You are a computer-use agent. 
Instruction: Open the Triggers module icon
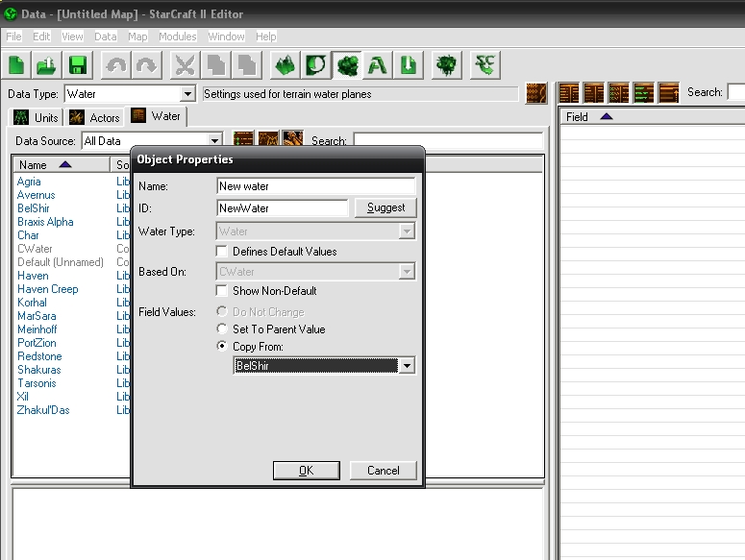pyautogui.click(x=316, y=65)
